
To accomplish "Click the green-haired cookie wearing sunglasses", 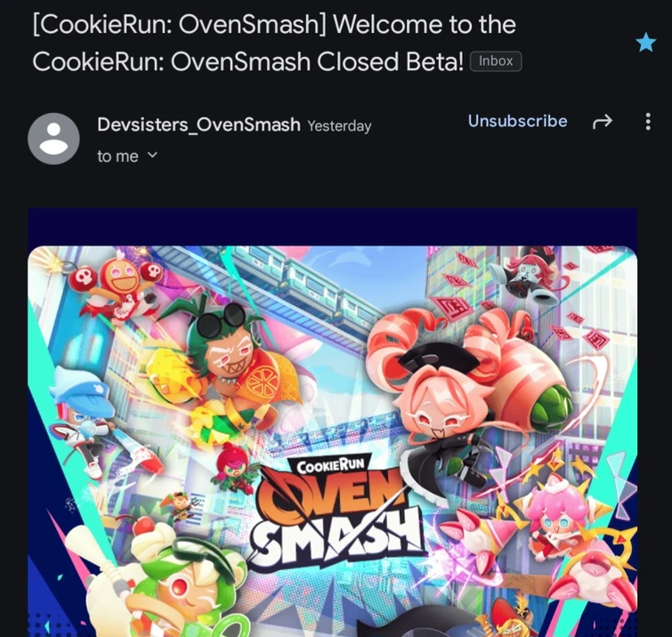I will tap(219, 367).
